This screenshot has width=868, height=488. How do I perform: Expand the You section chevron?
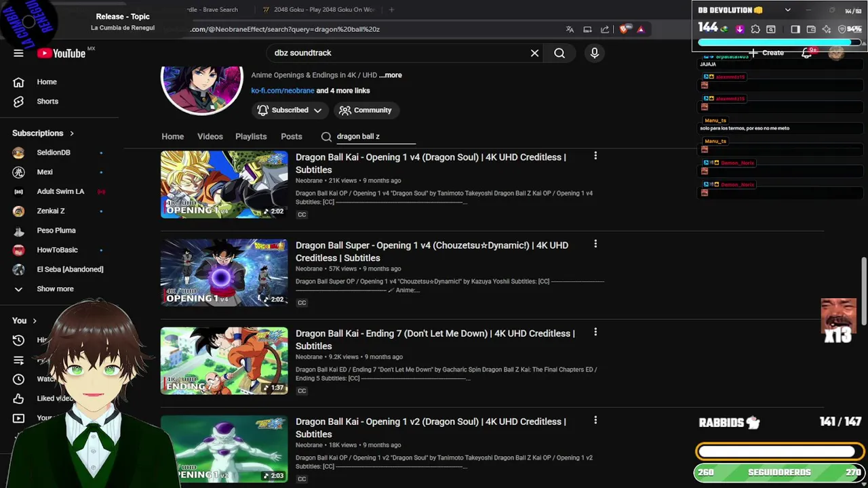point(34,321)
